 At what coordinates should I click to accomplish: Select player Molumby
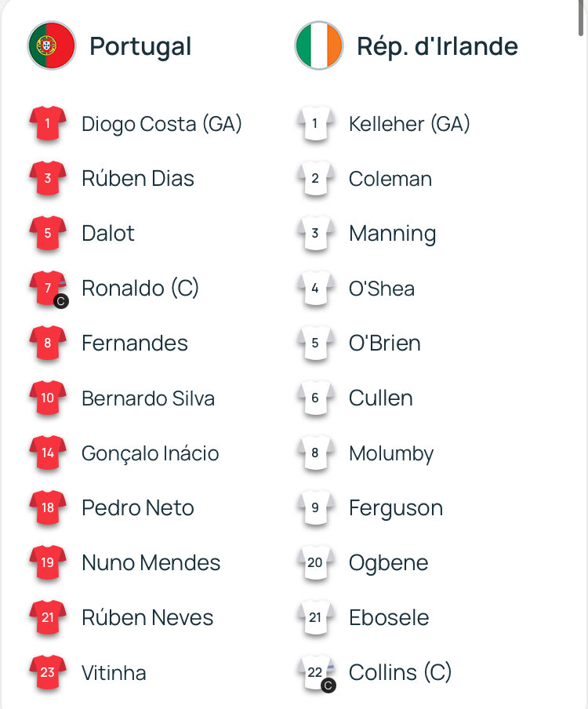[391, 453]
